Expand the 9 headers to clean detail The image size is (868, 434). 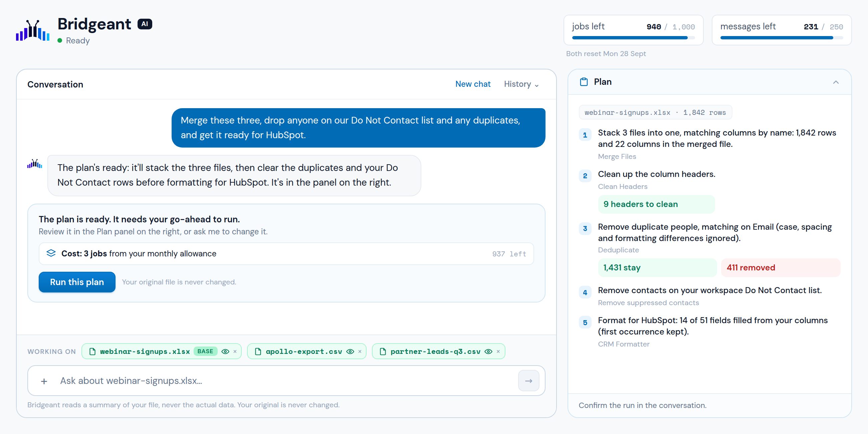656,204
